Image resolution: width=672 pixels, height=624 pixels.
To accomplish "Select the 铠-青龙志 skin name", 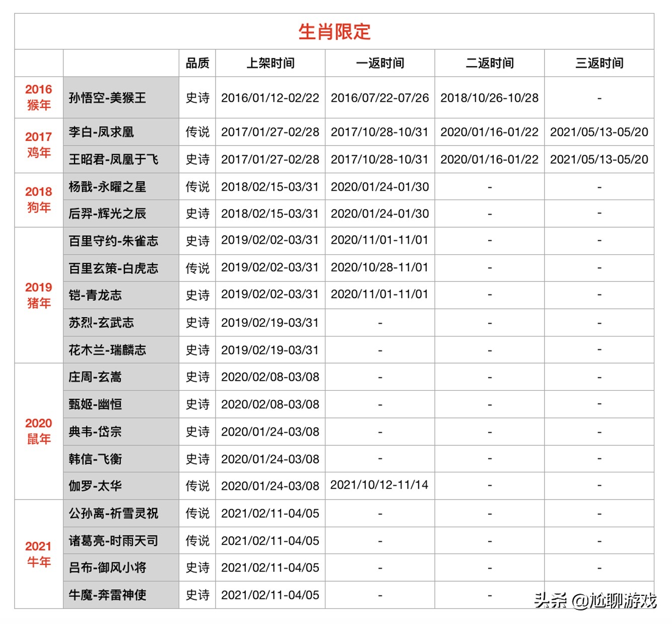I will [x=95, y=295].
